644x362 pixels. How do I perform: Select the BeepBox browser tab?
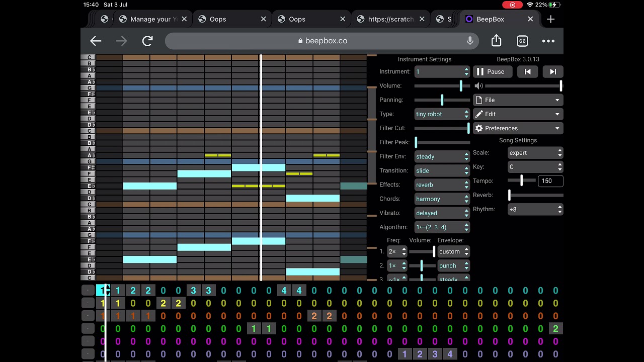498,19
